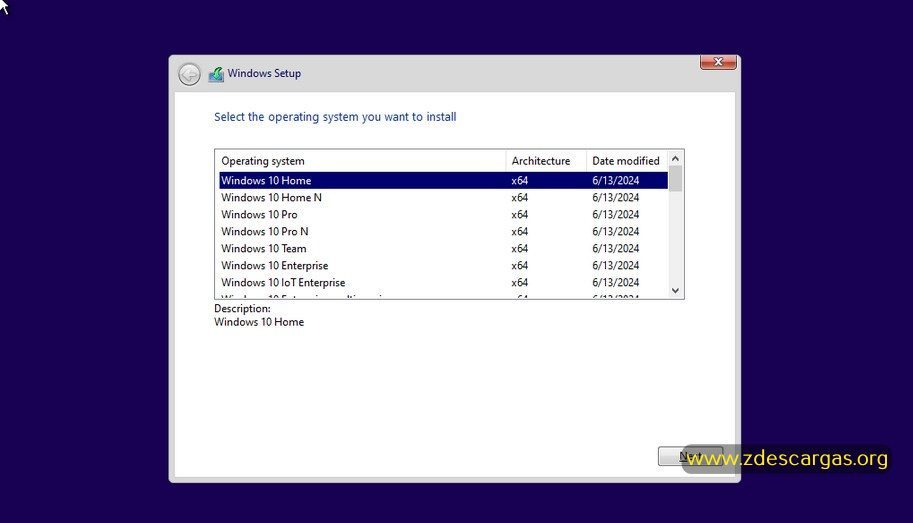The image size is (913, 523).
Task: Click the Architecture column header
Action: (546, 161)
